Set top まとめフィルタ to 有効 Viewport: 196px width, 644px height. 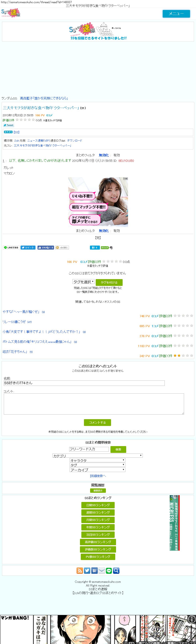coord(116,155)
